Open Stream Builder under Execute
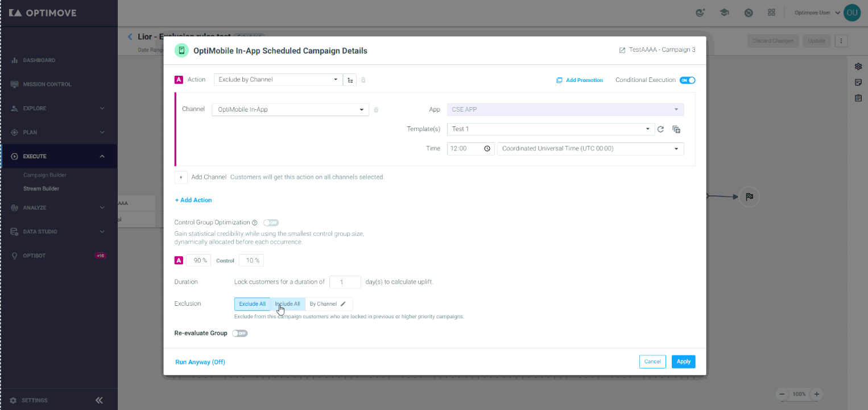 pos(41,188)
